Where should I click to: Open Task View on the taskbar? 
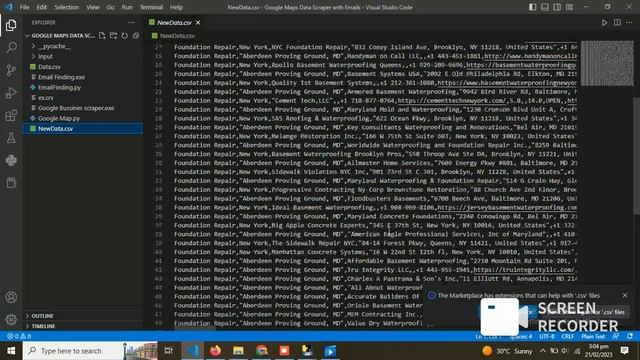click(169, 351)
